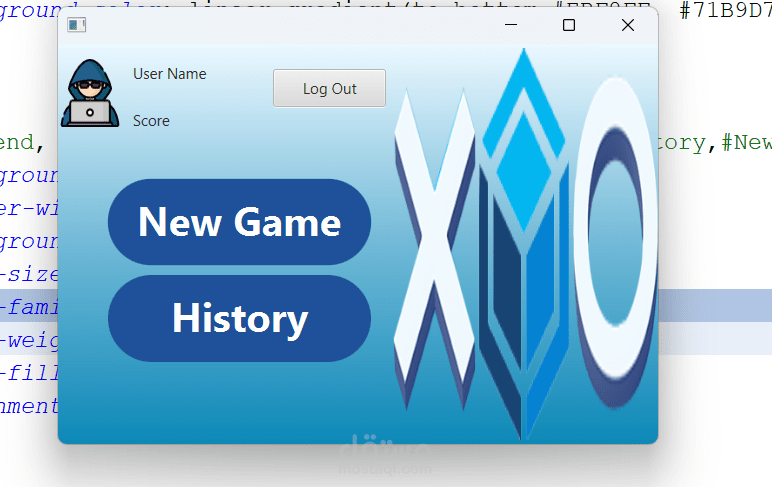The image size is (772, 487).
Task: Click the app window icon in title bar
Action: pyautogui.click(x=76, y=25)
